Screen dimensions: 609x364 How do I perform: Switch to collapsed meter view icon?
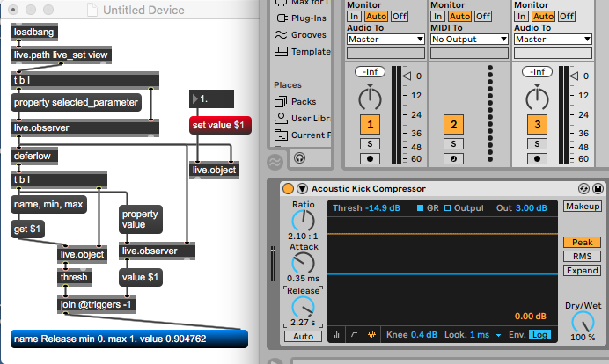(x=339, y=335)
